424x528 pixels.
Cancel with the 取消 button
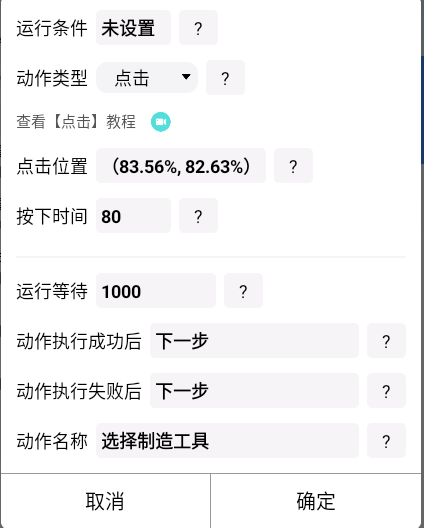pyautogui.click(x=105, y=501)
